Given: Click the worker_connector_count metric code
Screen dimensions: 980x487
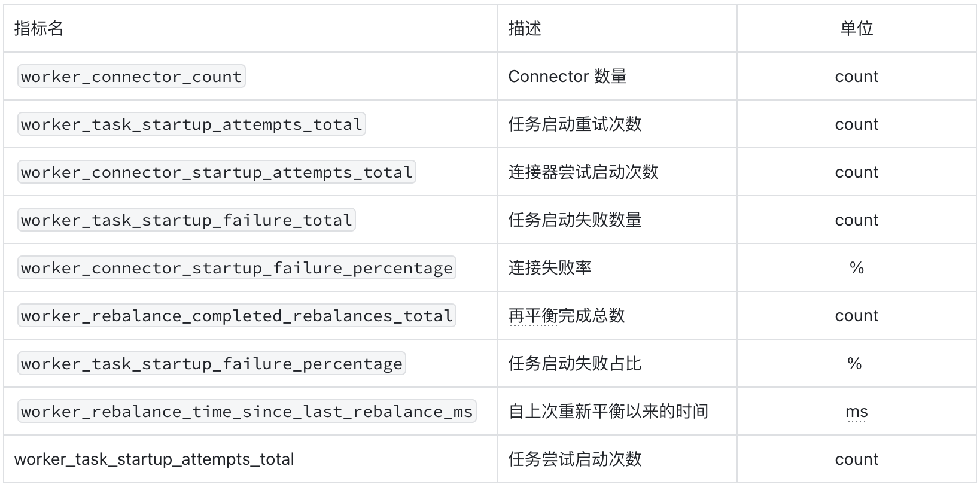Looking at the screenshot, I should [x=132, y=76].
